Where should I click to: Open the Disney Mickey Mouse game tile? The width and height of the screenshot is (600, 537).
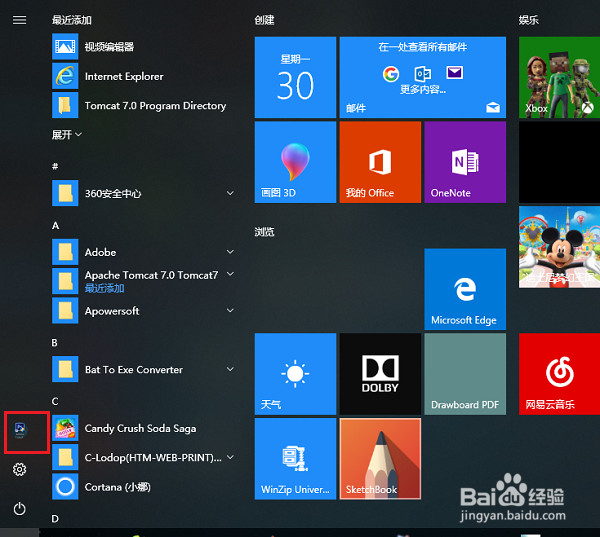[559, 247]
